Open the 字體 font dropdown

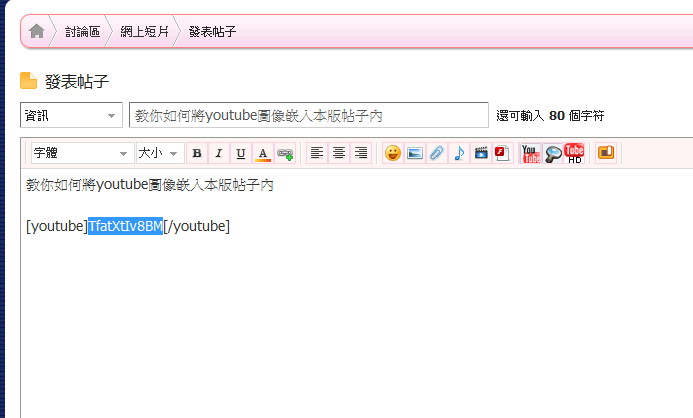pos(82,153)
